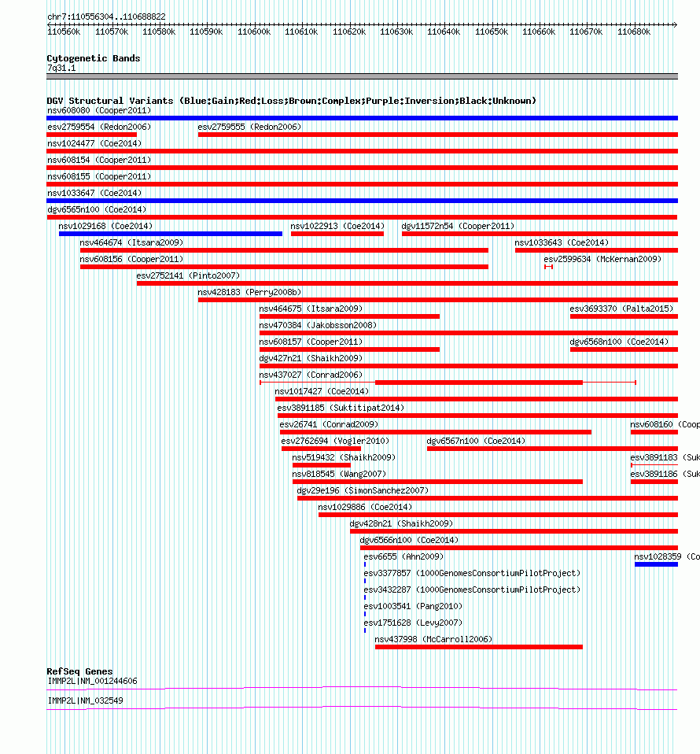Viewport: 700px width, 754px height.
Task: Click the nsv608080 (Cooper2011) blue gain bar
Action: tap(362, 118)
